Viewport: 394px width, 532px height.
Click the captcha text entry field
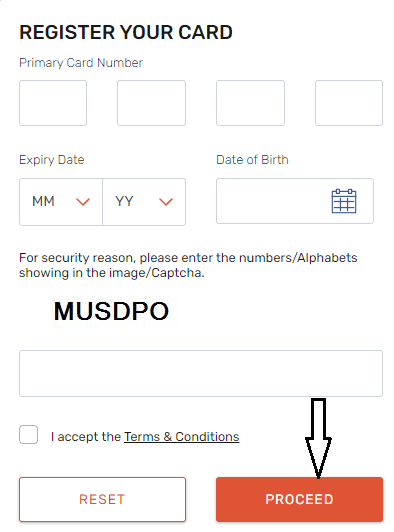tap(201, 374)
